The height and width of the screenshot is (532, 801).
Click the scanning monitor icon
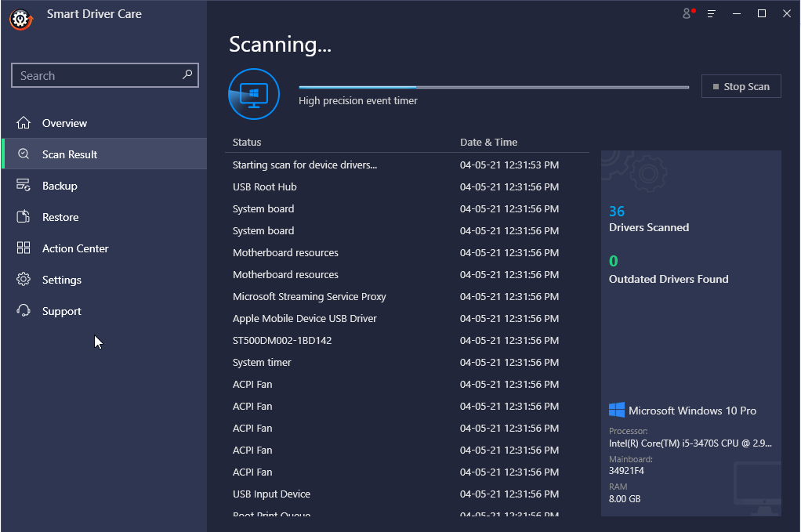click(254, 94)
